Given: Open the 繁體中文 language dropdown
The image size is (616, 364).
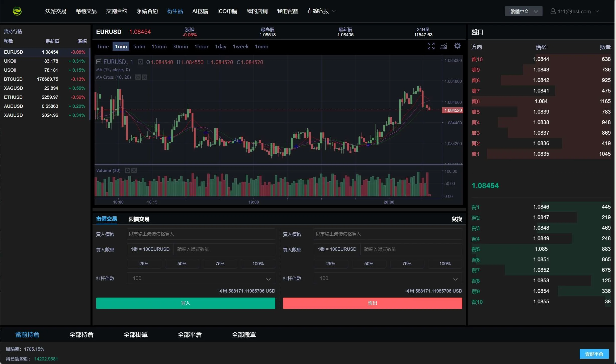Looking at the screenshot, I should 523,11.
